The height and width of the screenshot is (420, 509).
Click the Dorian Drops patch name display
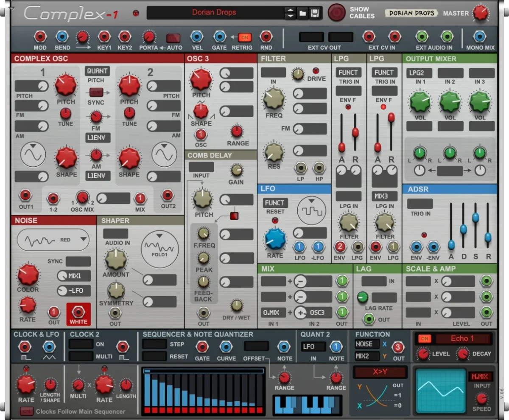(215, 13)
